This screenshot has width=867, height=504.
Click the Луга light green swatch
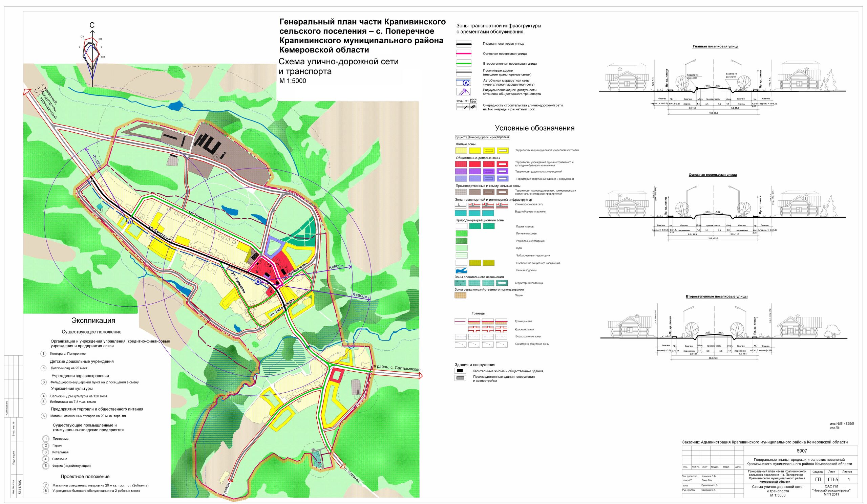pos(461,248)
